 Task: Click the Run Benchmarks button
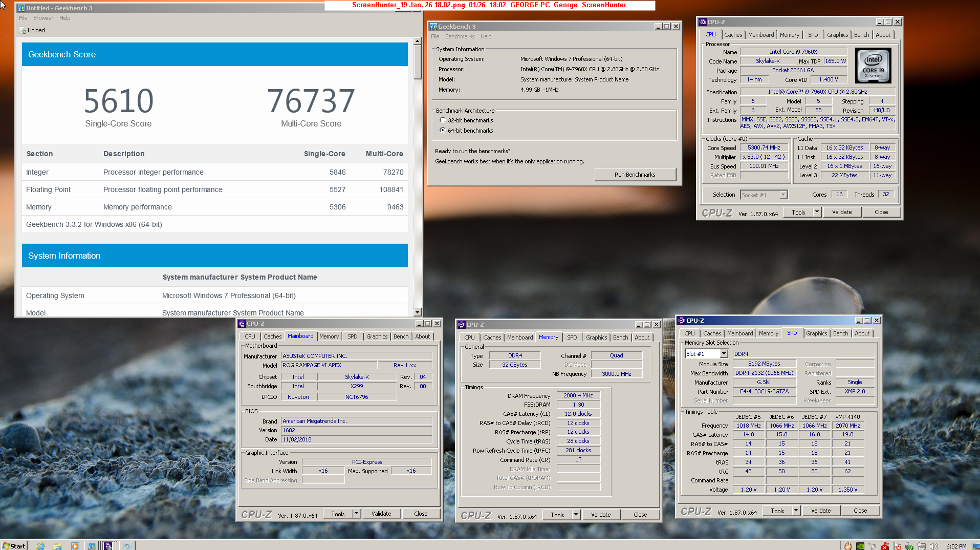tap(635, 175)
